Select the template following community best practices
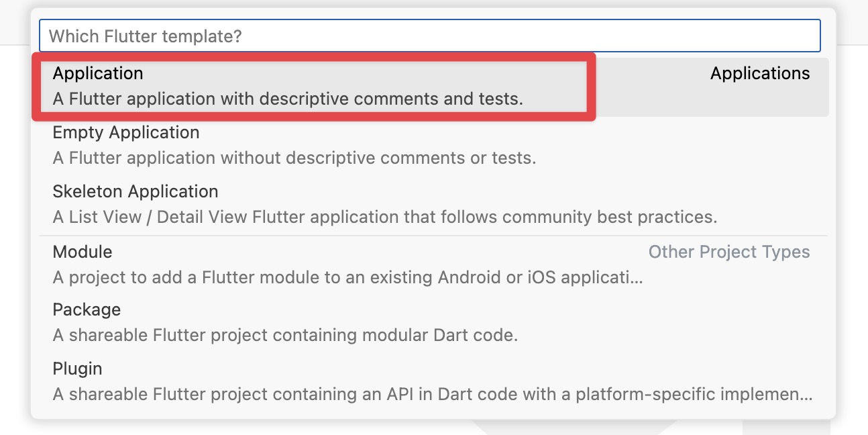The width and height of the screenshot is (868, 435). [x=135, y=191]
